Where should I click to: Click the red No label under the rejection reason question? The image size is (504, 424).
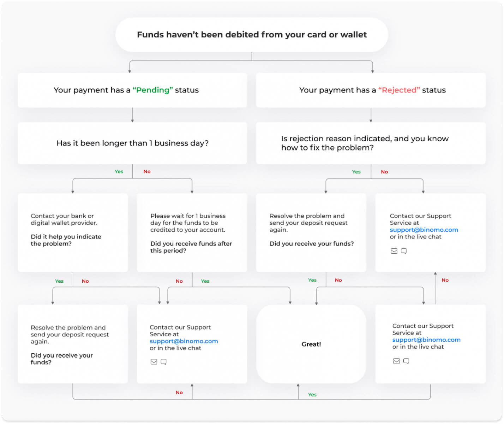pos(384,172)
